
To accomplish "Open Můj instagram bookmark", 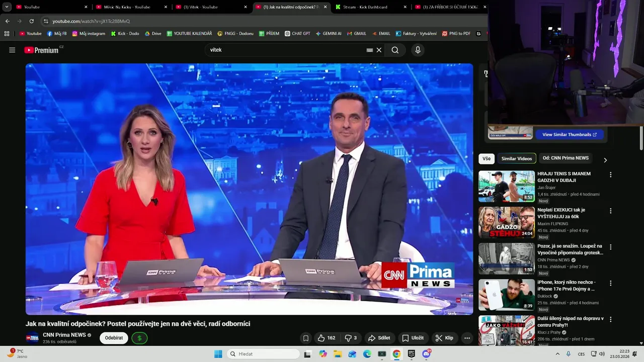I will [x=89, y=34].
